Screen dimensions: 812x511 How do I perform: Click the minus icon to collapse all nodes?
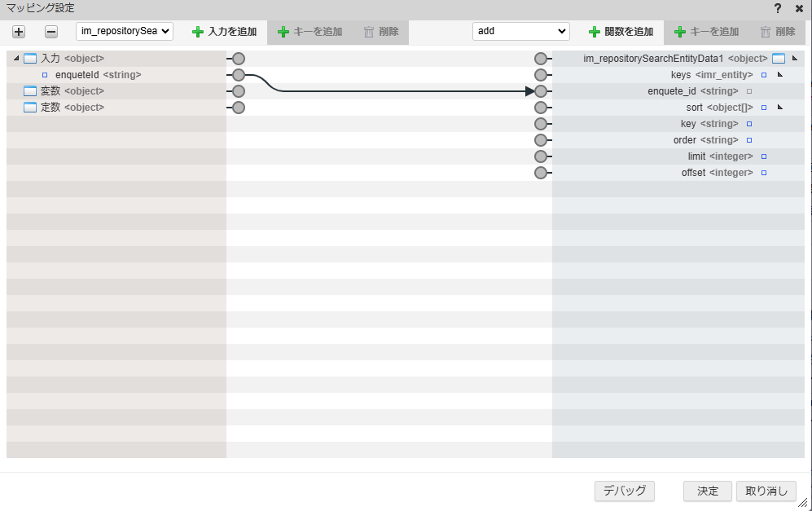(50, 32)
